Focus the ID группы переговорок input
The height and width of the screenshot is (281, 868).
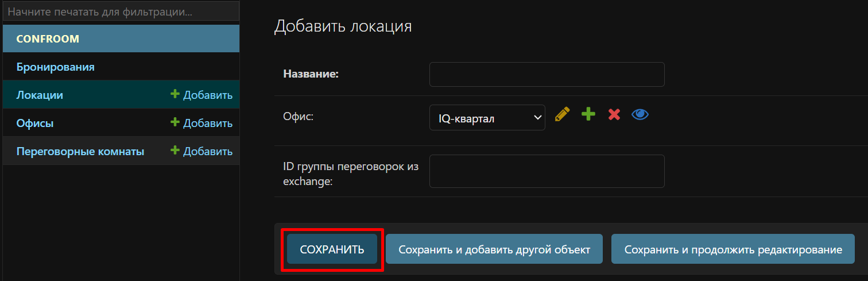[x=547, y=171]
